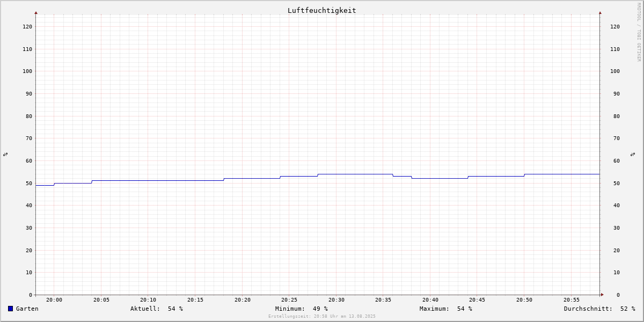The width and height of the screenshot is (644, 322).
Task: Click the blue Garten legend color square
Action: [10, 309]
